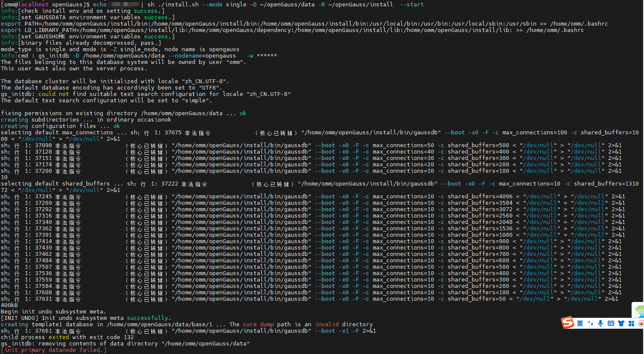Click the line with process id 37151
The height and width of the screenshot is (354, 644).
click(311, 158)
